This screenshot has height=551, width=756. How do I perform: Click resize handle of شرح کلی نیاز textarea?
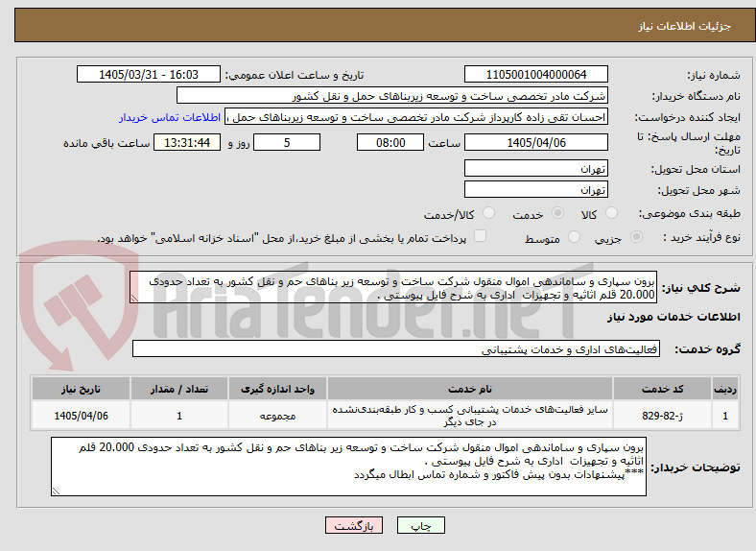pyautogui.click(x=134, y=299)
